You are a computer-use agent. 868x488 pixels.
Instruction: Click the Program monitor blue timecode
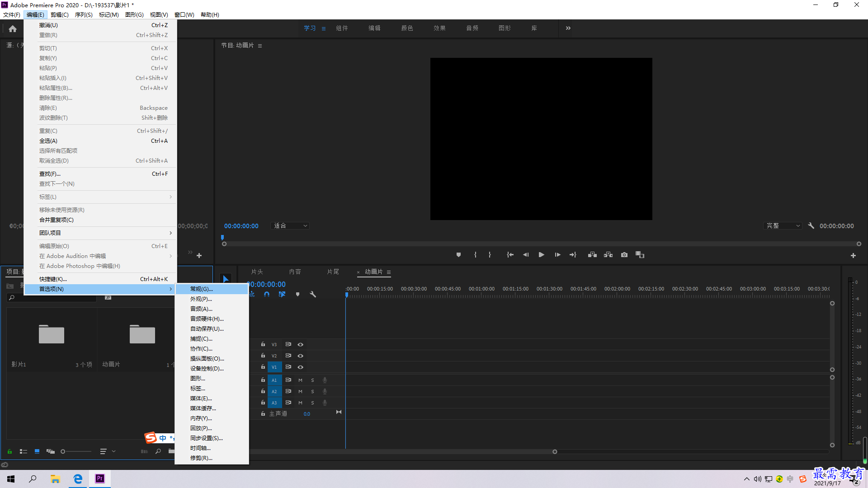(241, 226)
